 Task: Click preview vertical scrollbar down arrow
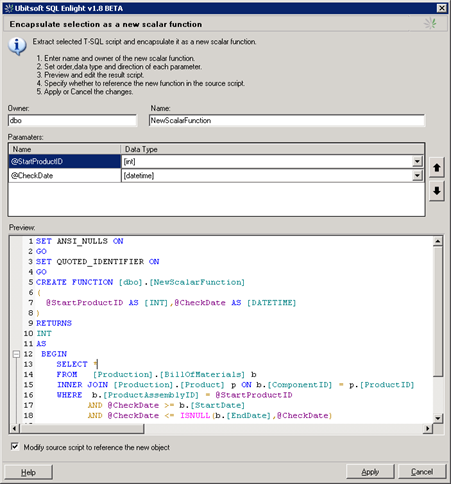(x=438, y=418)
